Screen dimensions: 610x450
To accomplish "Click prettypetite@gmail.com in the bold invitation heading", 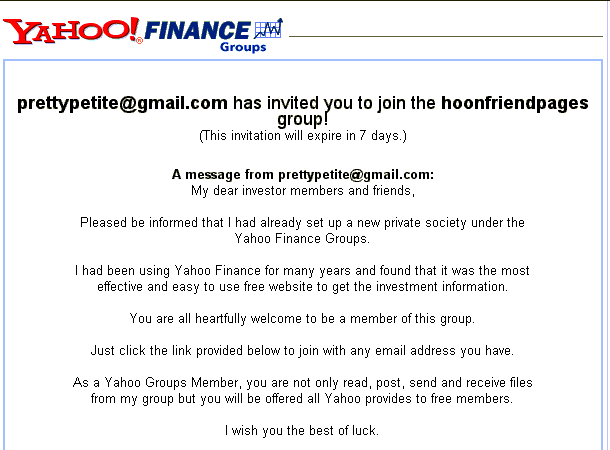I will 123,103.
